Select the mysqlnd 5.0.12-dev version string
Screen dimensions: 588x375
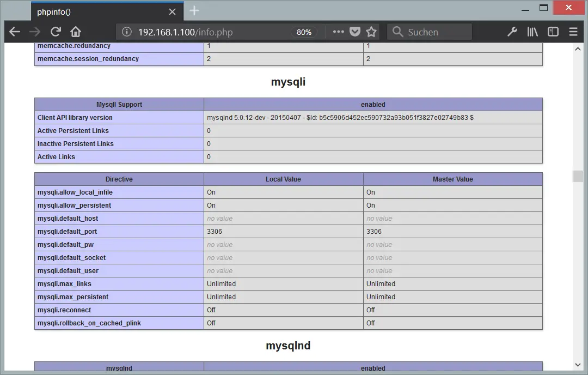[x=340, y=118]
